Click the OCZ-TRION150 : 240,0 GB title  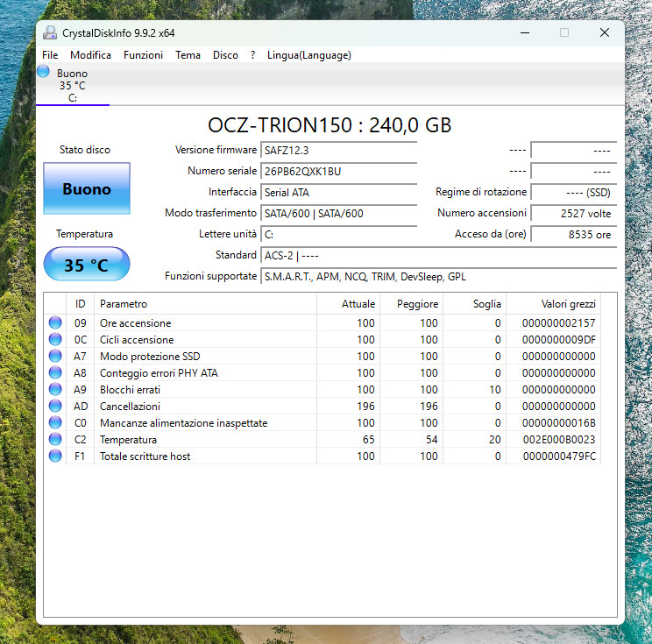click(x=330, y=125)
